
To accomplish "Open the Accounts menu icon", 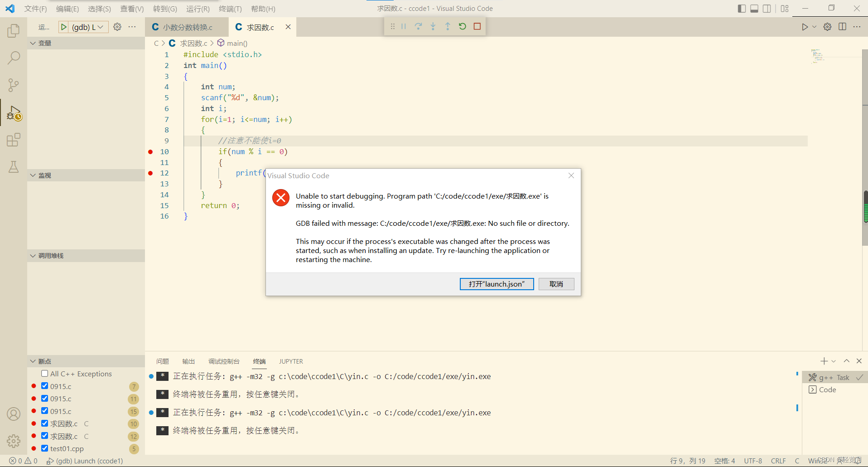I will [x=14, y=414].
